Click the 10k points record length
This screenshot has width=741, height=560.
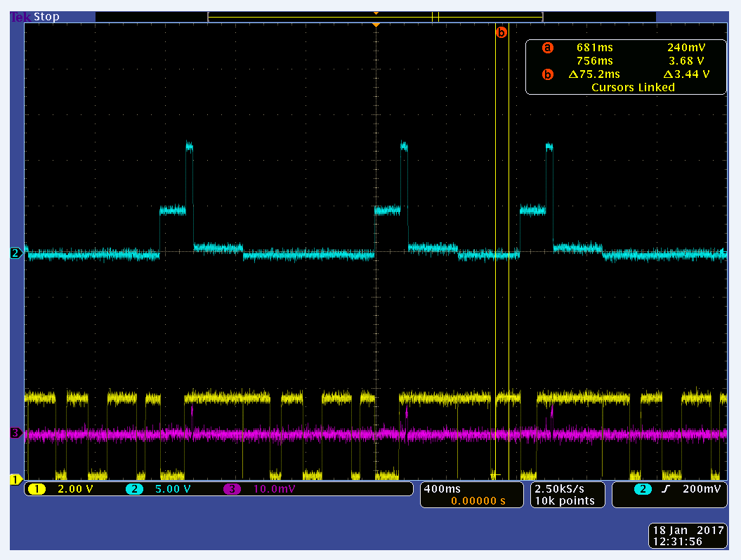coord(565,501)
